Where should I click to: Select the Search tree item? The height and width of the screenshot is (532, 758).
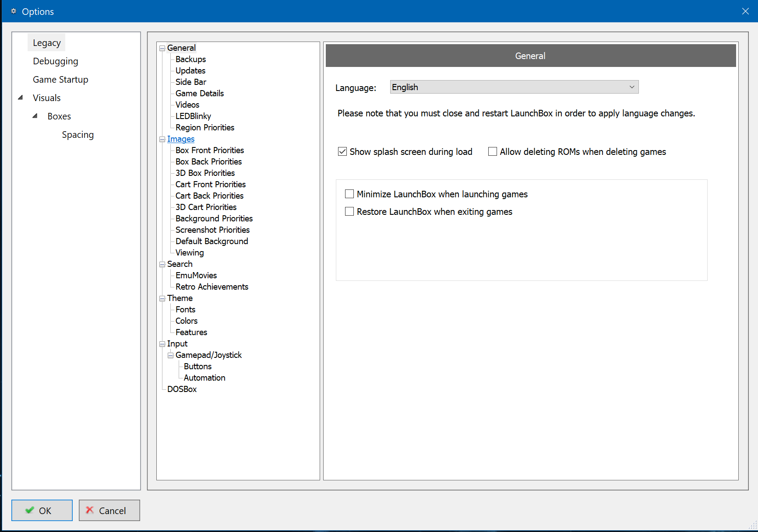click(180, 264)
